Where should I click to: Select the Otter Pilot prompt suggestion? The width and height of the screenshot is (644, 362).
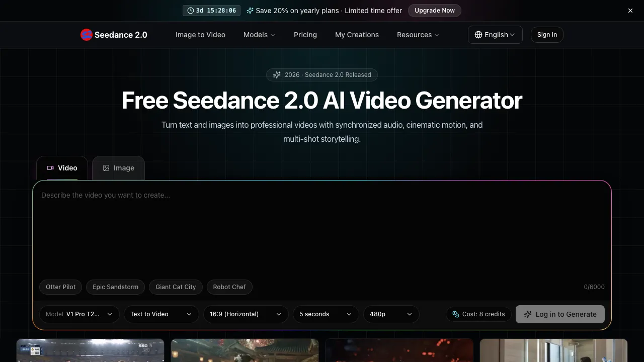61,287
